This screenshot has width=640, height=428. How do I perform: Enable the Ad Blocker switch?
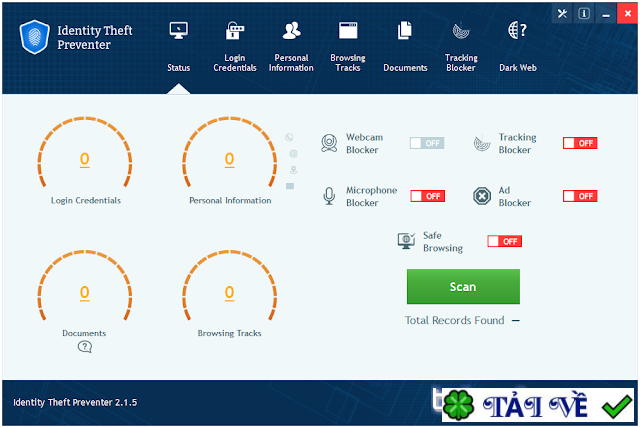pos(580,196)
